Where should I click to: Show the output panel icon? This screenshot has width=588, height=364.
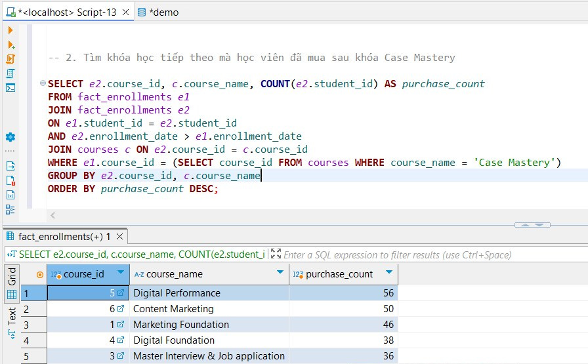(10, 166)
